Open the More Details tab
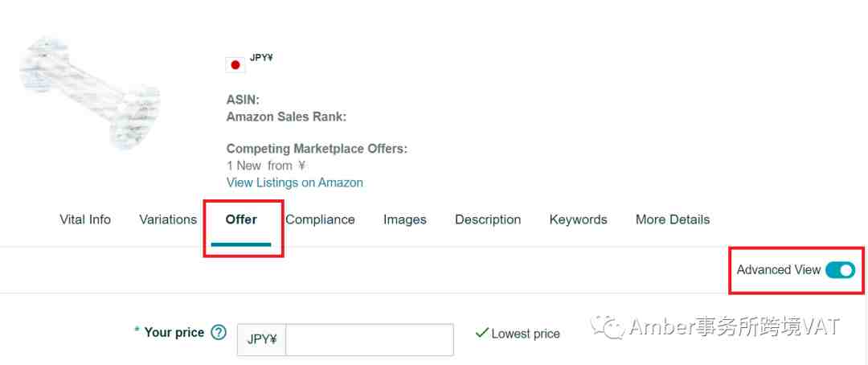 (x=673, y=219)
